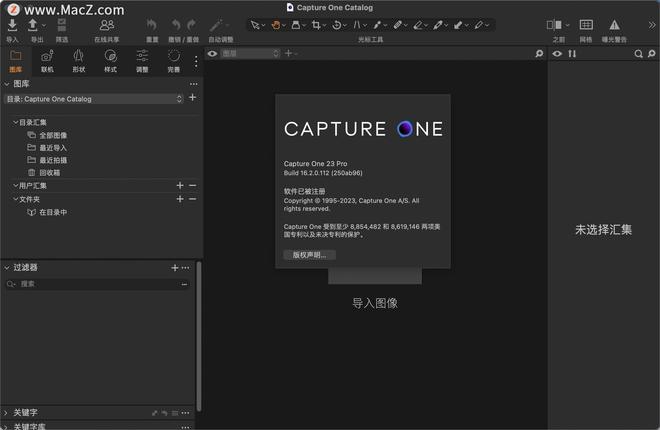The height and width of the screenshot is (430, 660).
Task: Switch to the Adjust (调整) tool tab
Action: 142,61
